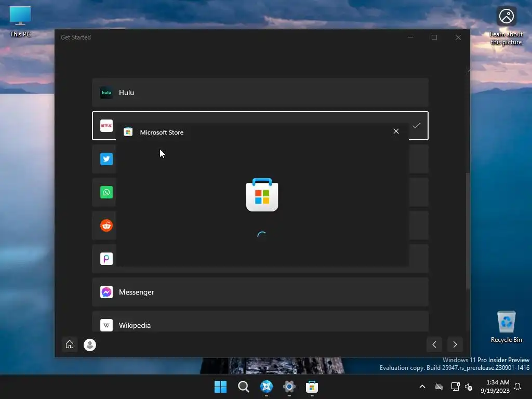Select the Wikipedia row label

click(135, 325)
